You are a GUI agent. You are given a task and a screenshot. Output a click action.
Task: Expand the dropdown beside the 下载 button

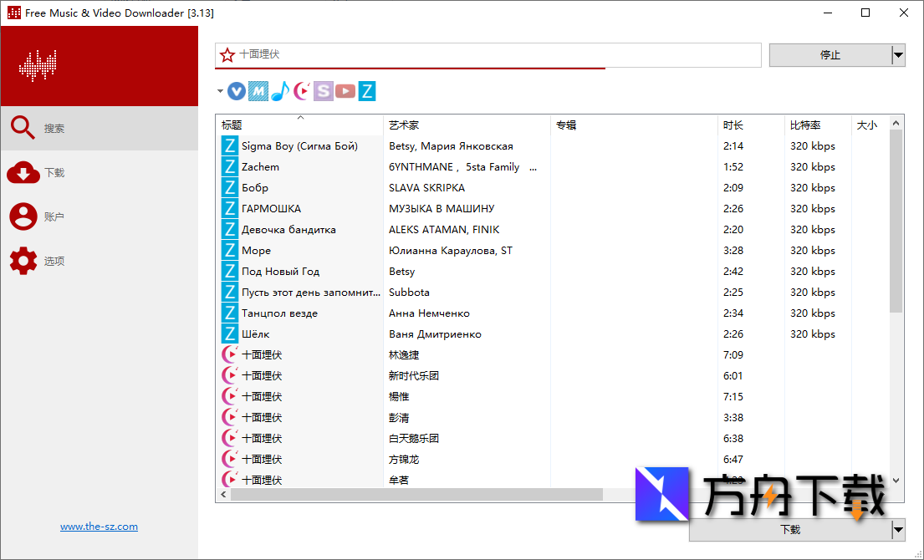click(898, 530)
